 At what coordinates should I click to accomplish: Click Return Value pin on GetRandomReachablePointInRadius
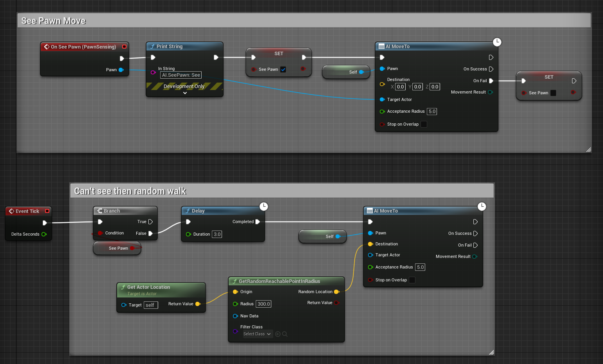click(x=336, y=303)
